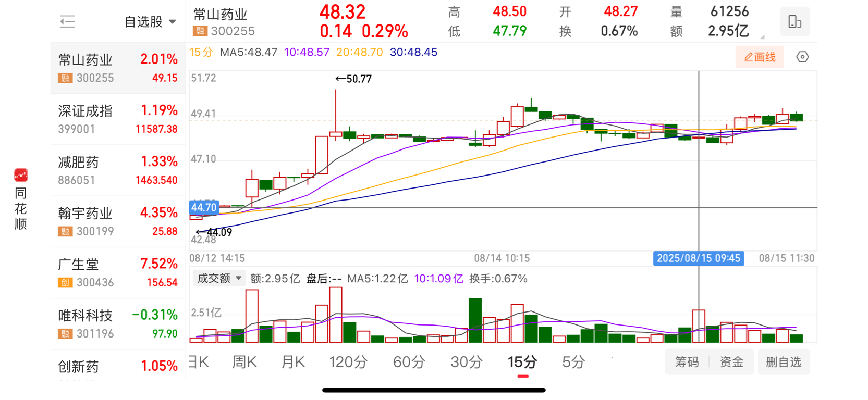Screen dimensions: 868x400
Task: Click the 08/14 10:15 time axis label
Action: (x=502, y=258)
